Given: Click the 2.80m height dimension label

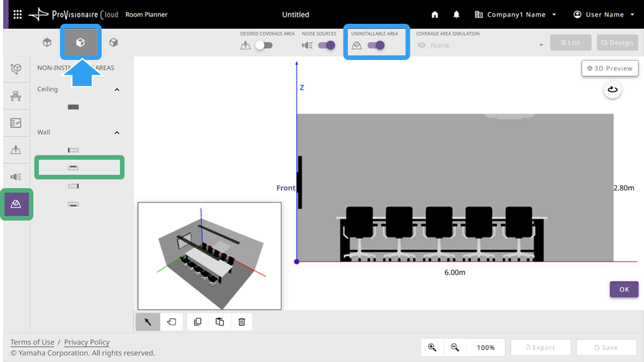Looking at the screenshot, I should (624, 188).
